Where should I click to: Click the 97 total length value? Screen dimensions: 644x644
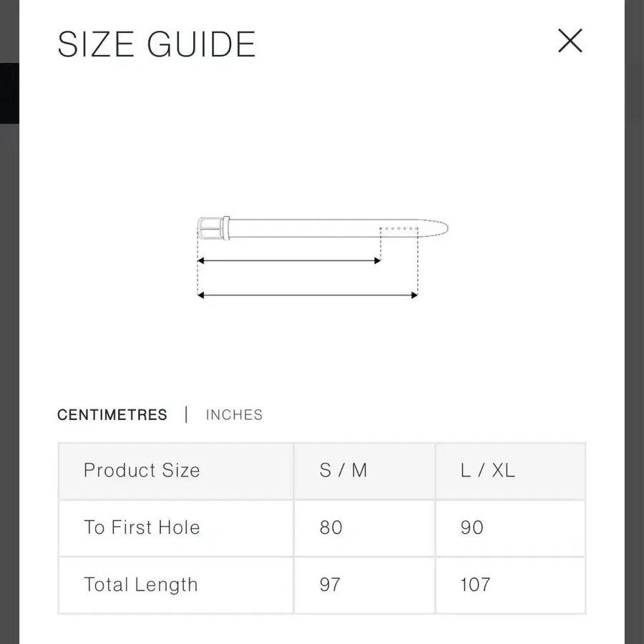330,585
